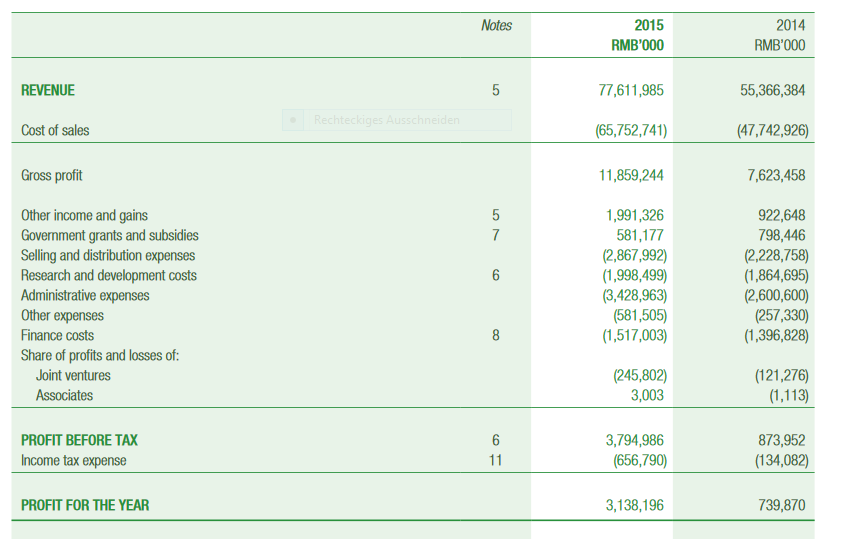
Task: Select note reference 7 for government grants
Action: click(x=495, y=235)
